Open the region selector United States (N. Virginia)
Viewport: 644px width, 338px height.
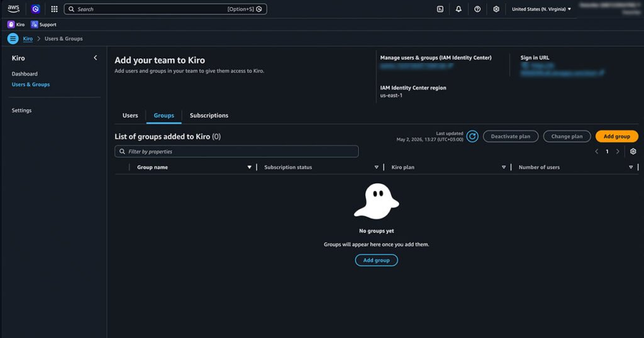pyautogui.click(x=541, y=9)
